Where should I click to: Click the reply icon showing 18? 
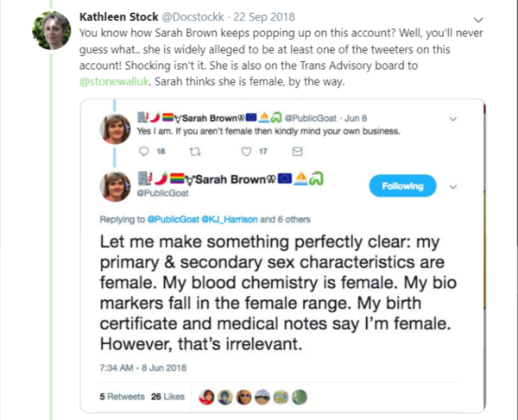145,152
